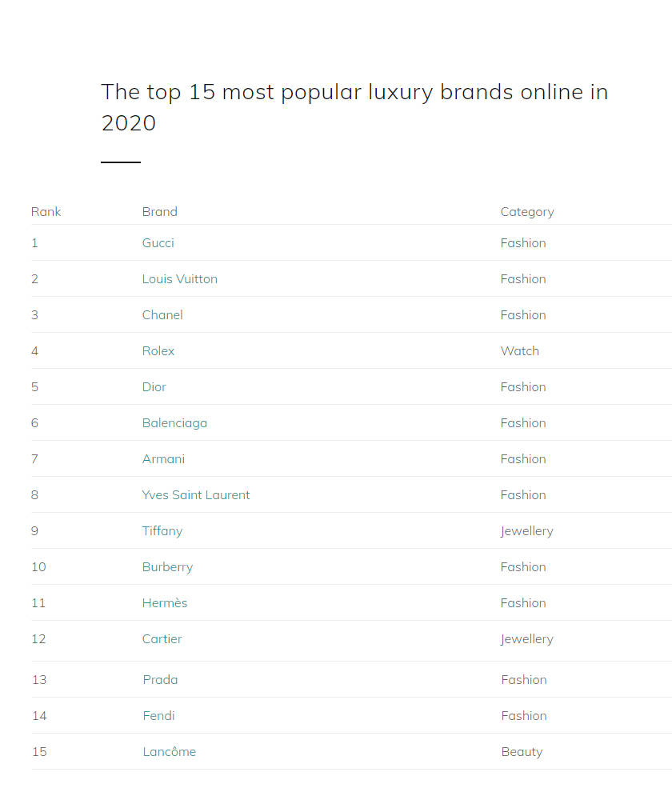Viewport: 672px width, 800px height.
Task: Open the Yves Saint Laurent link
Action: pos(196,495)
